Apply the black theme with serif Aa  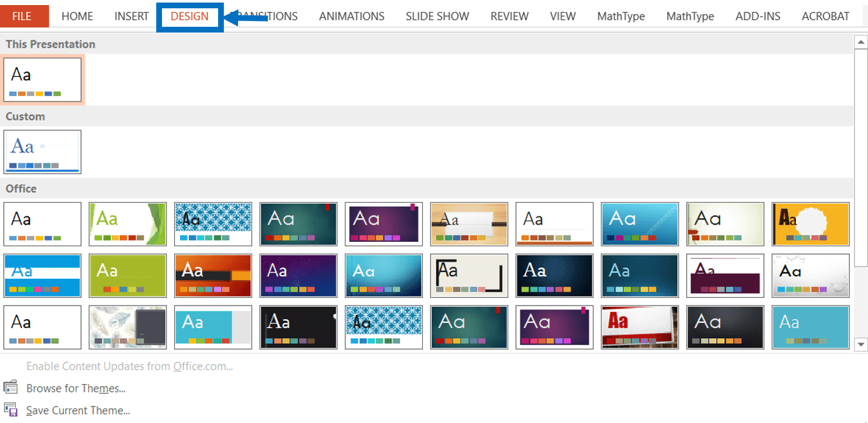[298, 327]
